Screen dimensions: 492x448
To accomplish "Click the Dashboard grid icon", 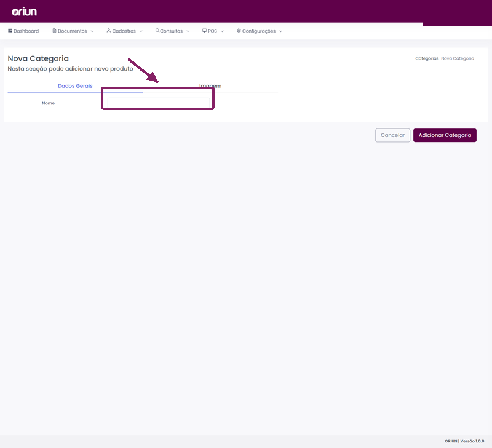I will point(10,31).
